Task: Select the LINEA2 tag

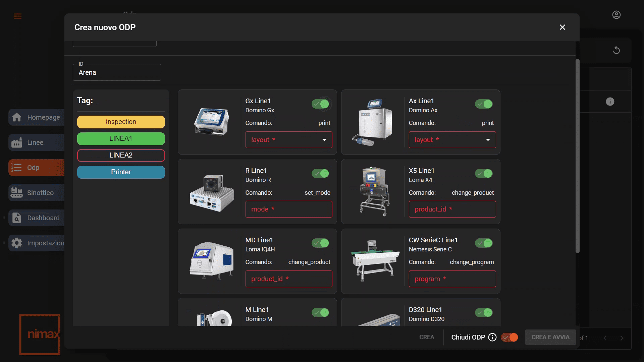Action: 121,156
